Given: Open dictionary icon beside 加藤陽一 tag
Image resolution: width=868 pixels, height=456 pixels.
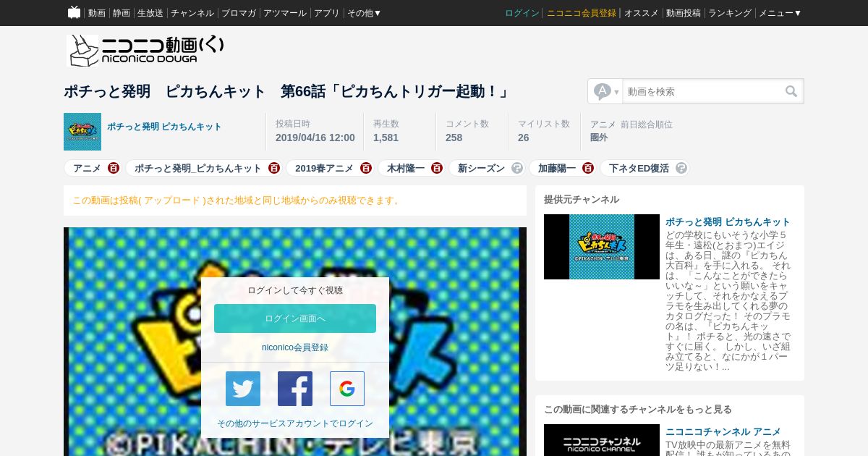Looking at the screenshot, I should 588,168.
